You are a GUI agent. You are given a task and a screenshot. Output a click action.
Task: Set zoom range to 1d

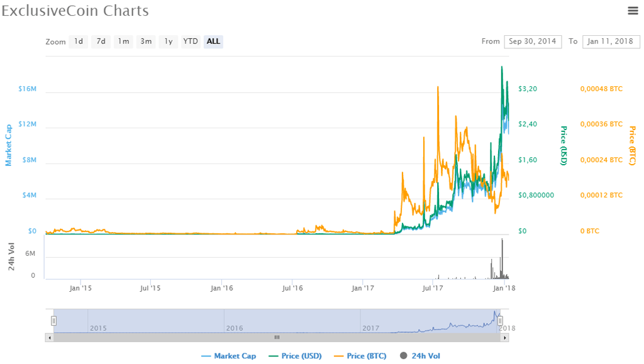pyautogui.click(x=79, y=41)
